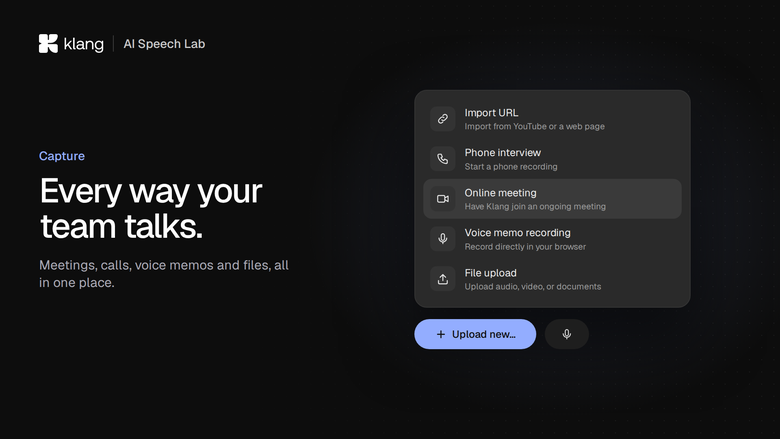Click the phone icon beside Phone interview
The height and width of the screenshot is (439, 780).
pyautogui.click(x=443, y=159)
